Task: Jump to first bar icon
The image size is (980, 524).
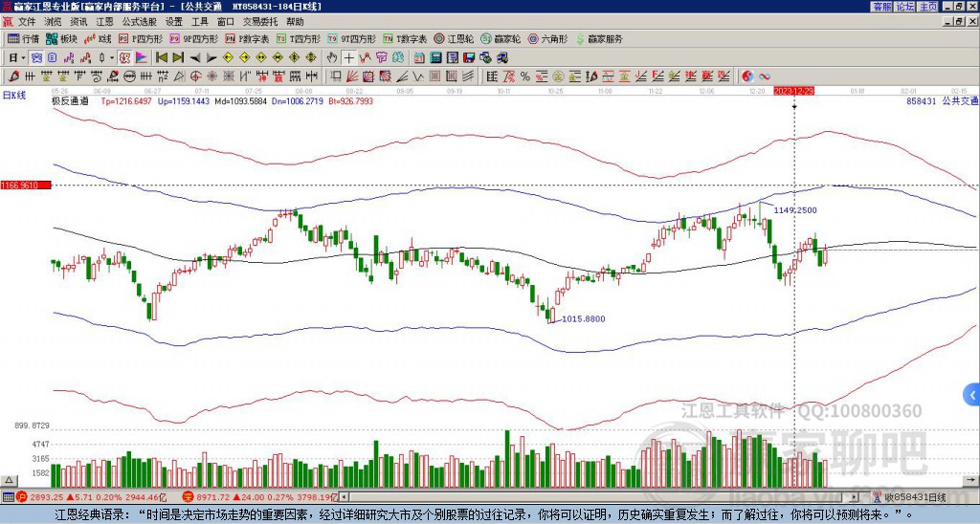Action: [x=161, y=58]
